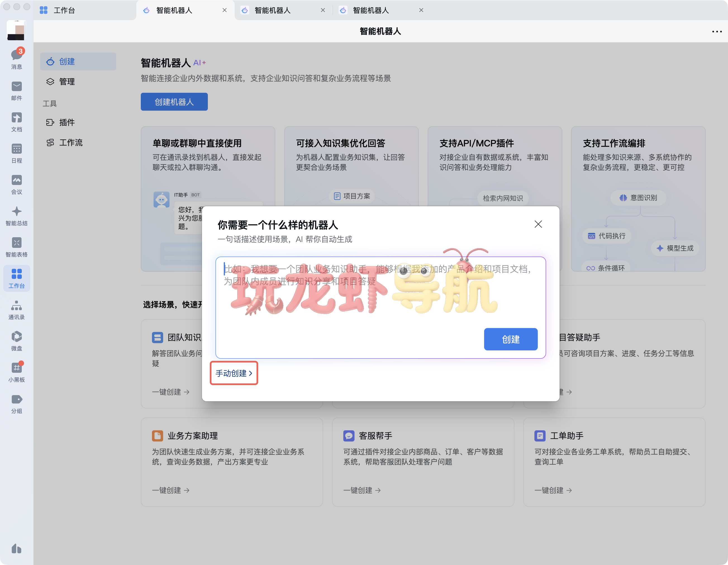The image size is (728, 565).
Task: Open 工作流 under 工具
Action: pos(78,143)
